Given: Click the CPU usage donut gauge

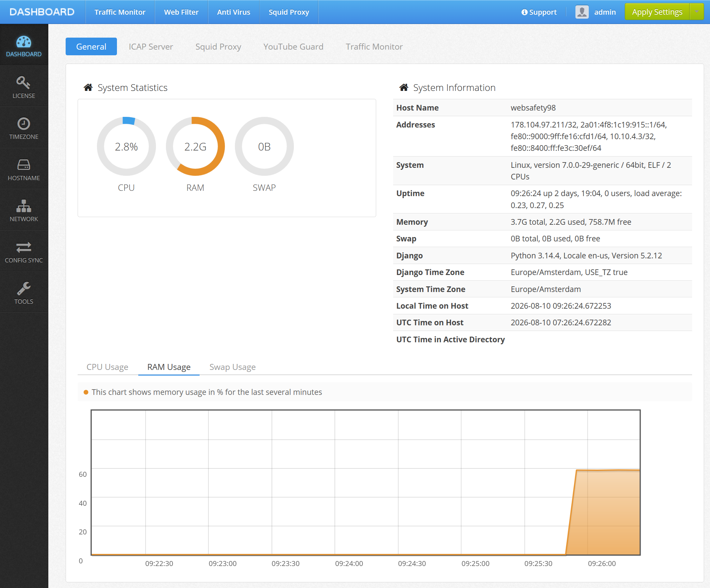Looking at the screenshot, I should [126, 146].
